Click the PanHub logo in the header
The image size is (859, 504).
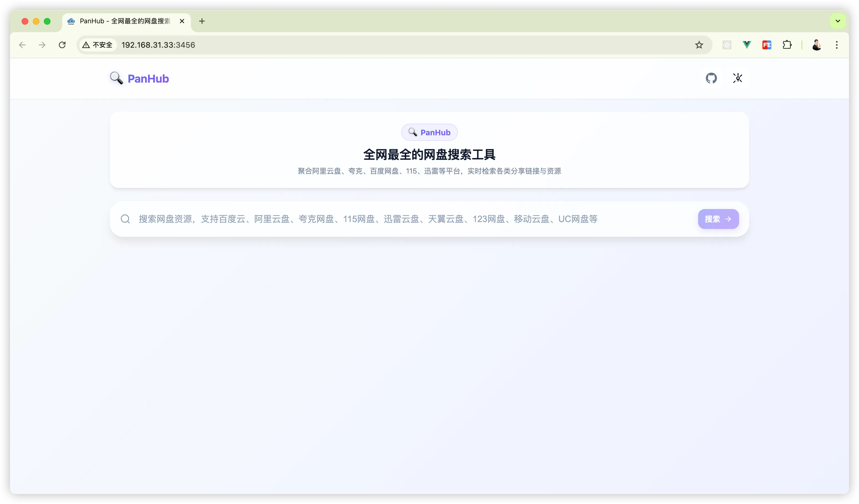[139, 78]
